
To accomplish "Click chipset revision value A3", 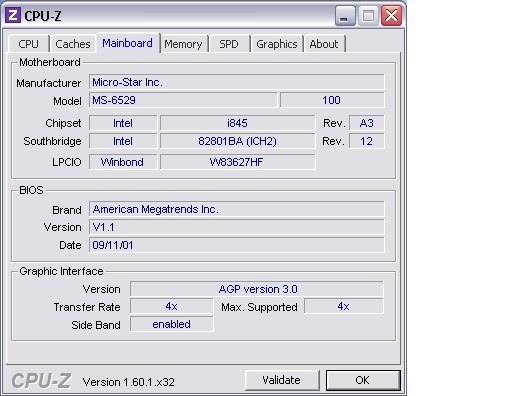I will coord(367,123).
